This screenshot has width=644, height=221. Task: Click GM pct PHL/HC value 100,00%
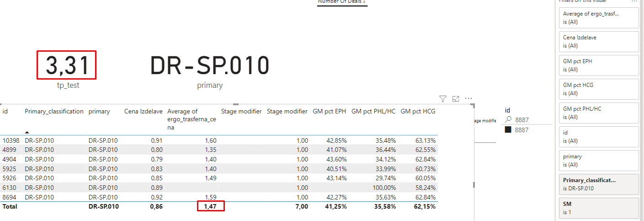click(383, 188)
